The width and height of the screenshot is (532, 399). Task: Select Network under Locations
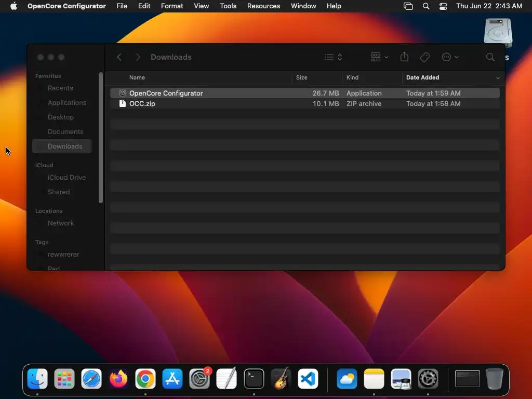coord(62,223)
